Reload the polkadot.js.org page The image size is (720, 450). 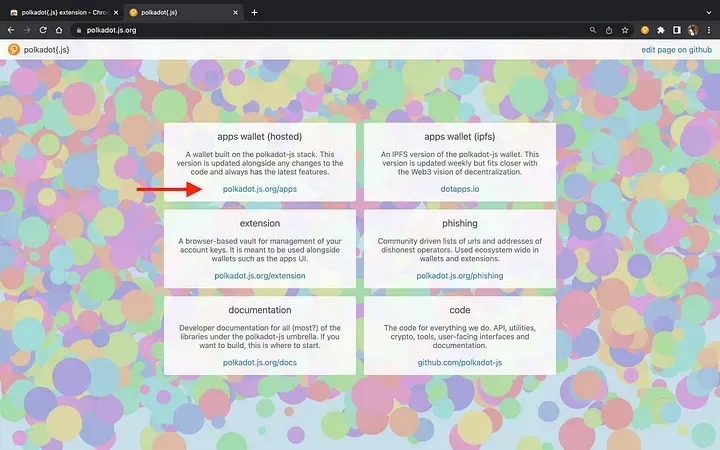(43, 30)
